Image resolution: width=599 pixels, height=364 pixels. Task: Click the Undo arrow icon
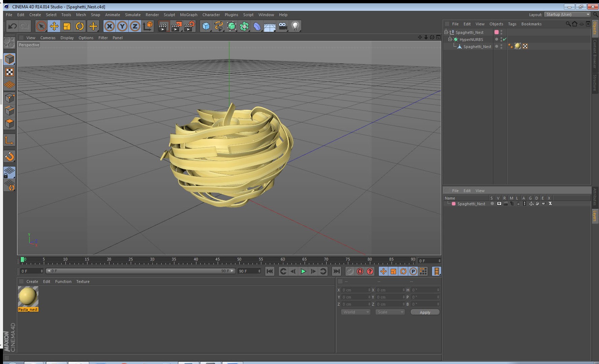tap(12, 26)
